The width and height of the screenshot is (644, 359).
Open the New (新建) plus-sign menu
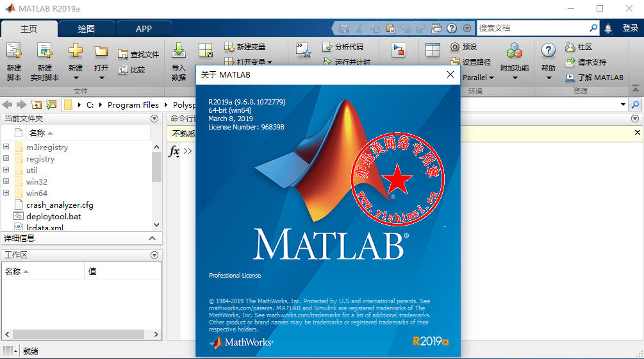[76, 61]
